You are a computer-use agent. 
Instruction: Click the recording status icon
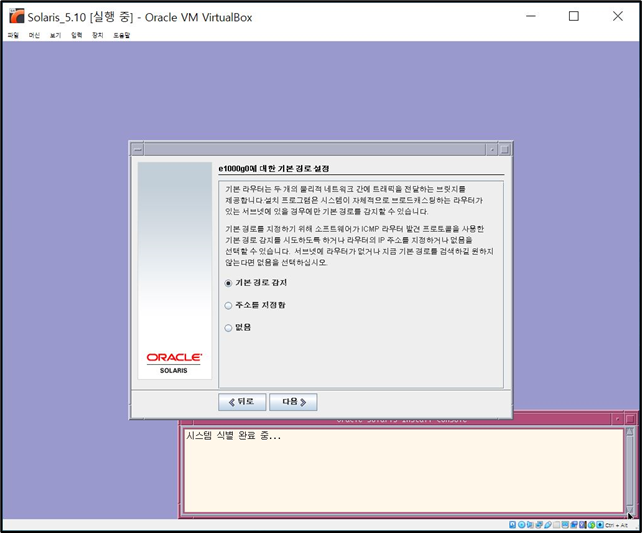tap(574, 525)
